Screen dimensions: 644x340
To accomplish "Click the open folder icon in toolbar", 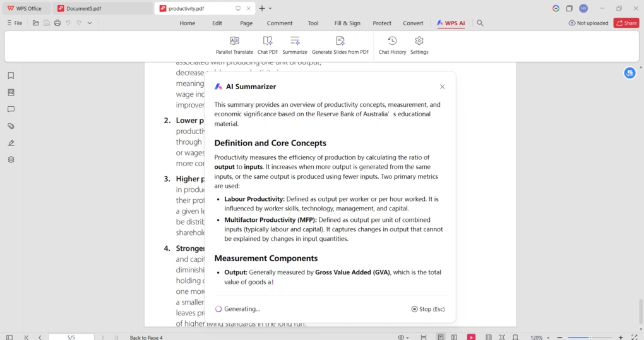I will (36, 23).
